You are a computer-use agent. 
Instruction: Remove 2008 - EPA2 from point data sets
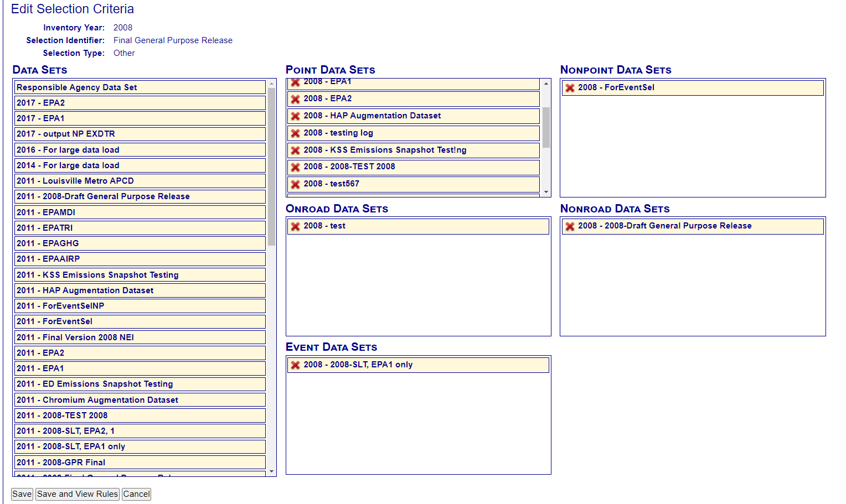tap(296, 99)
